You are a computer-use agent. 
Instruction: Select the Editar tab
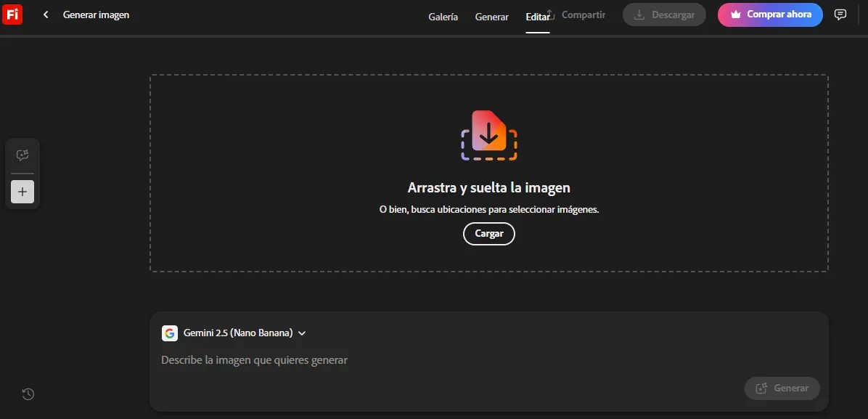pyautogui.click(x=537, y=17)
